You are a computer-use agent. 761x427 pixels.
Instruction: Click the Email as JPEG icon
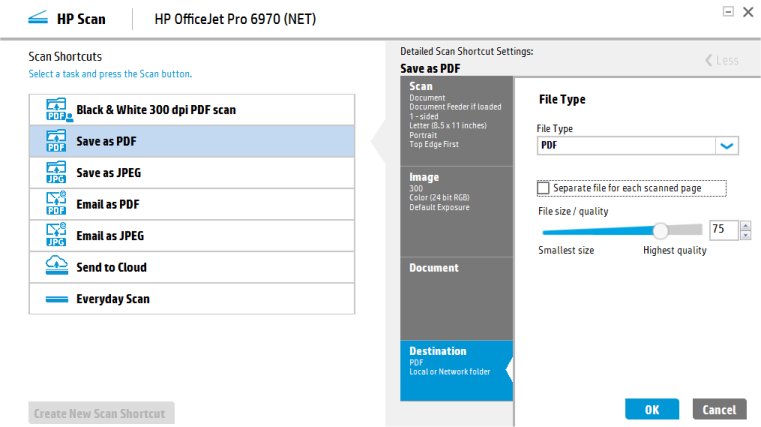56,235
